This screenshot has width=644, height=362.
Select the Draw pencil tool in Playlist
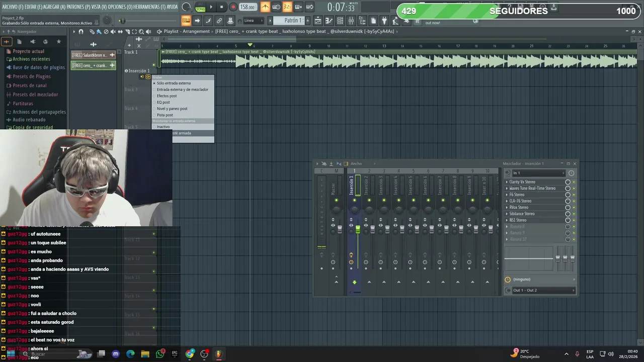pyautogui.click(x=92, y=32)
